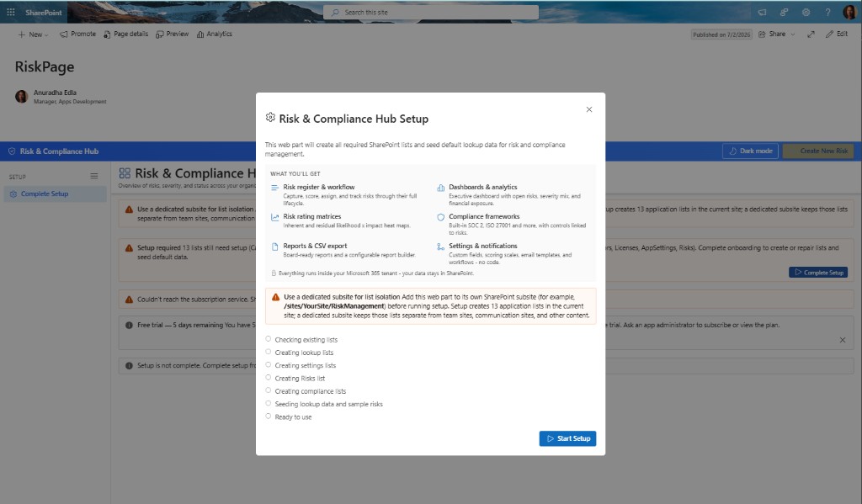Expand the Share dropdown chevron
This screenshot has width=862, height=504.
click(793, 34)
